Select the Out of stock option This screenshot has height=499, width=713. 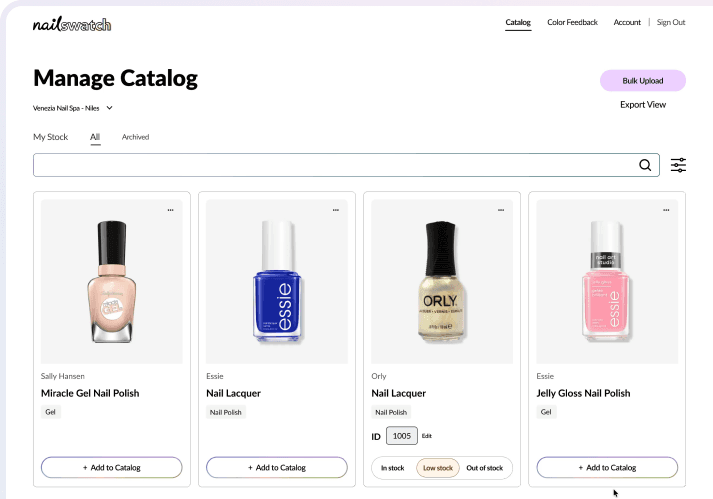point(485,468)
